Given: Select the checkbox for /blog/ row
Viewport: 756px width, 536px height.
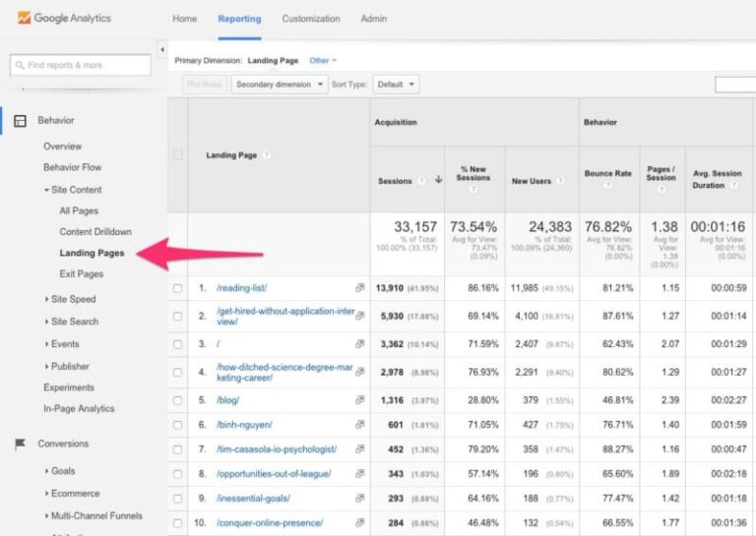Looking at the screenshot, I should [177, 400].
